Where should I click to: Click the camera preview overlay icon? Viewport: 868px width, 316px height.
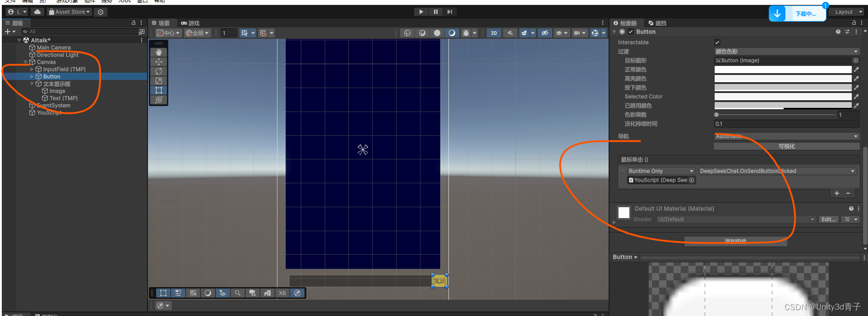click(x=252, y=293)
